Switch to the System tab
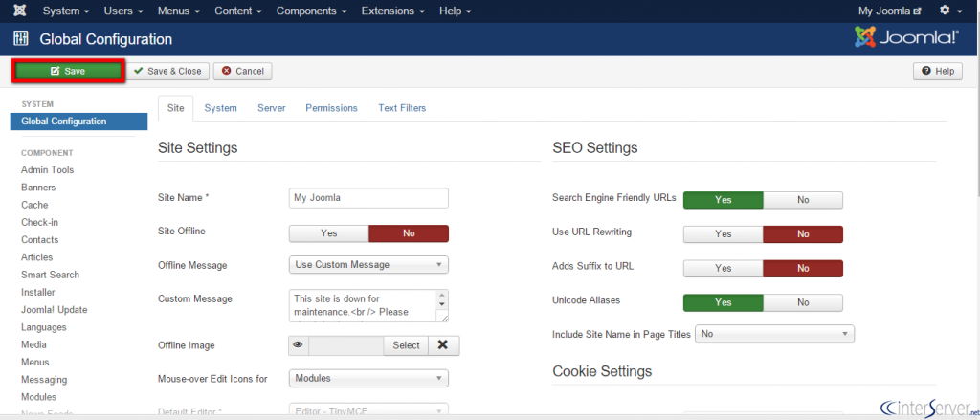The width and height of the screenshot is (980, 420). [x=221, y=108]
